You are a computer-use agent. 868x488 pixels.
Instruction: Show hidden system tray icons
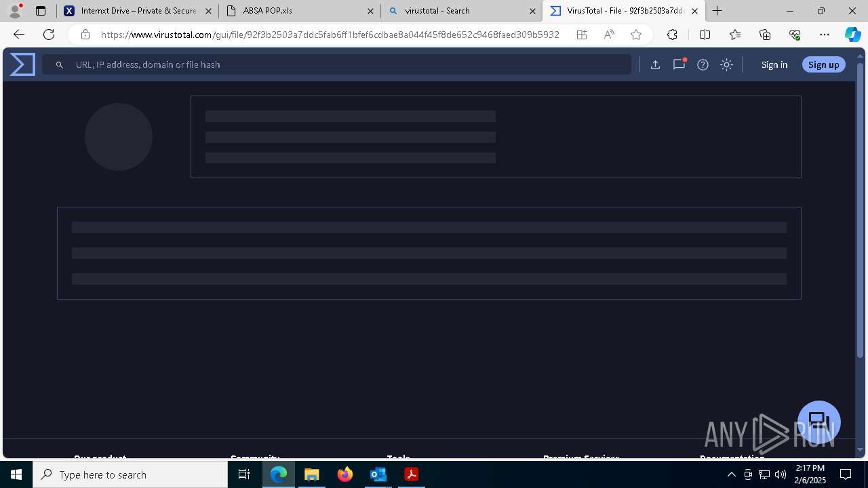pos(731,474)
